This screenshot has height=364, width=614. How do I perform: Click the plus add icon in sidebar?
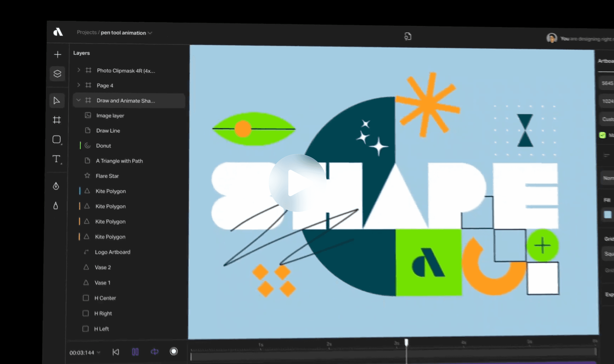[x=57, y=55]
